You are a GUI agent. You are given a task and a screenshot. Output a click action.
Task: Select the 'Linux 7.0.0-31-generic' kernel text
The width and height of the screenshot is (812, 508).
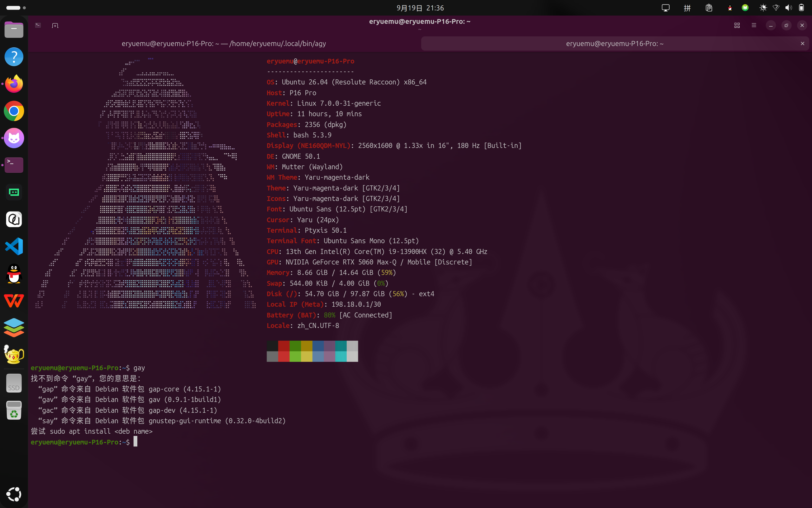coord(339,104)
